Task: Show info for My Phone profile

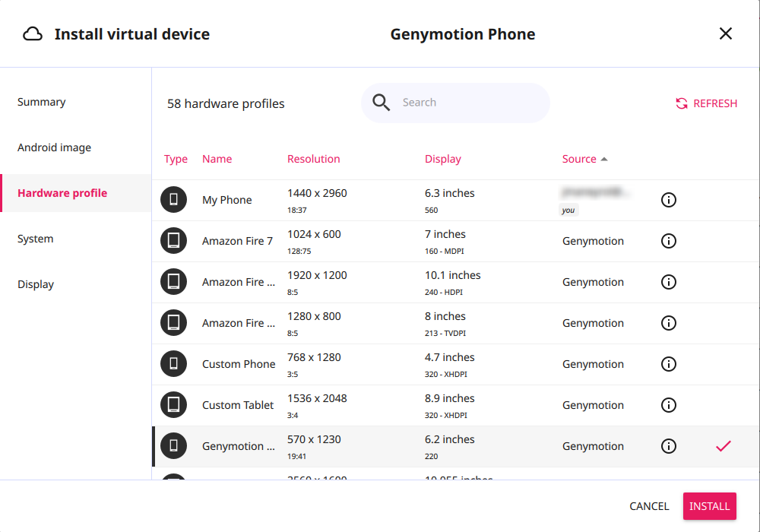Action: click(668, 200)
